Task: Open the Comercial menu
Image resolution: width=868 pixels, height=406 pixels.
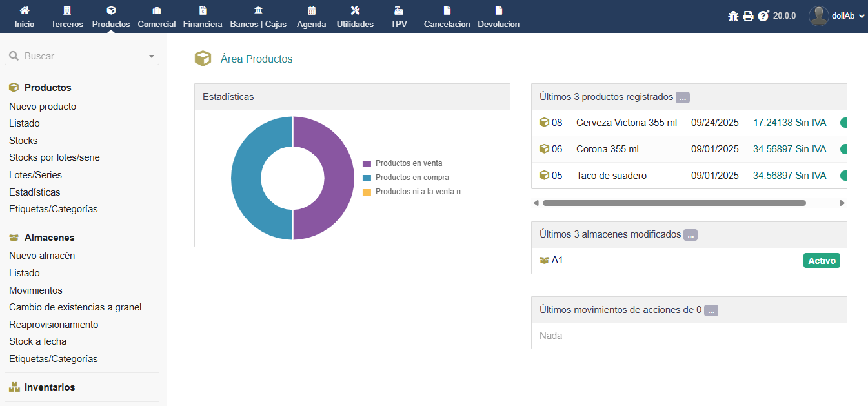Action: pos(156,17)
